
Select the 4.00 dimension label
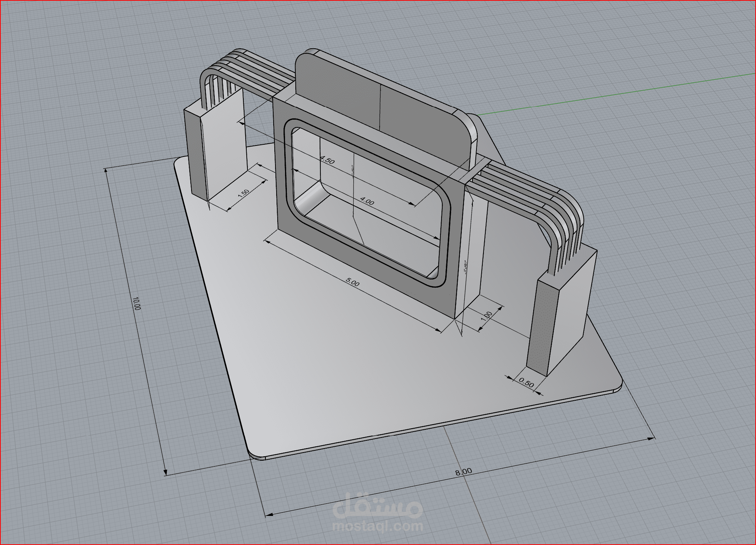coord(367,201)
